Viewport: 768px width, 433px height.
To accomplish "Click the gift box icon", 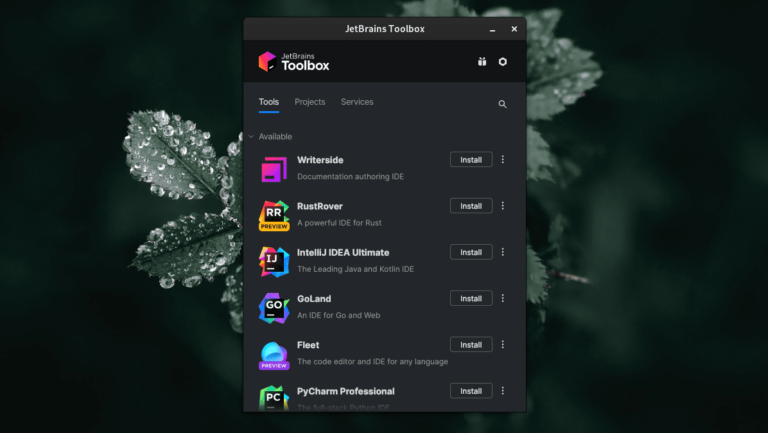I will coord(482,62).
